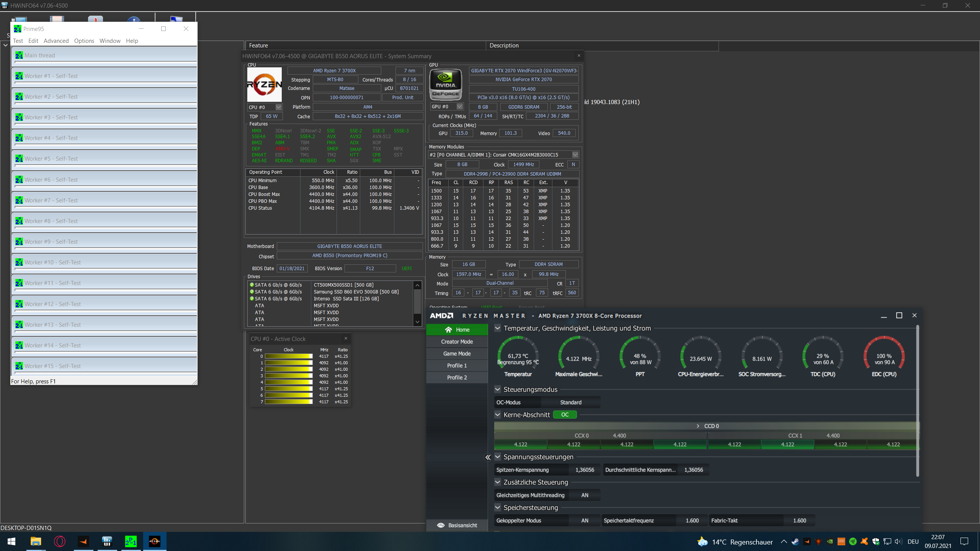980x551 pixels.
Task: Collapse the Spannungssteuerungen section
Action: (498, 457)
